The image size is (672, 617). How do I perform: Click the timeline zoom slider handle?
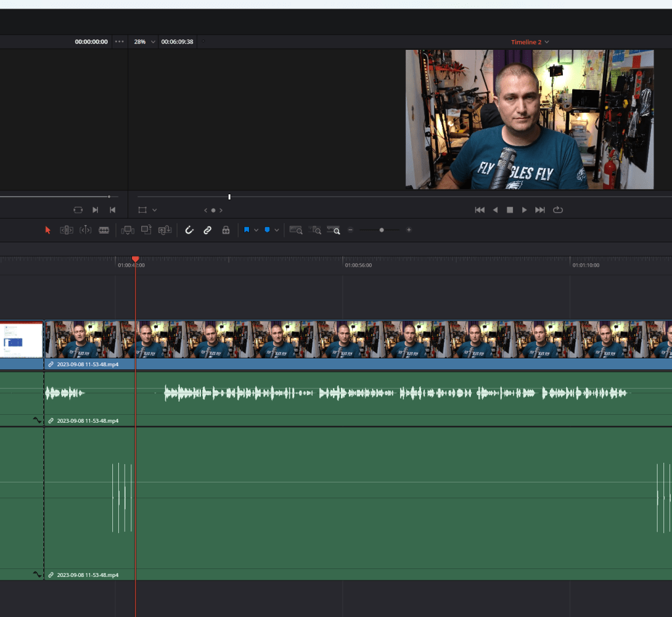(382, 230)
